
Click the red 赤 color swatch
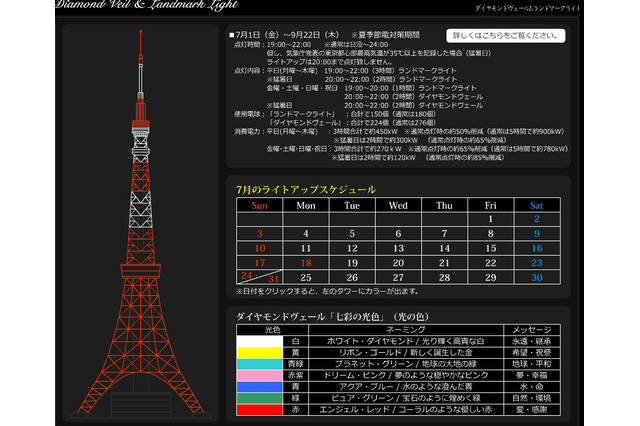260,410
